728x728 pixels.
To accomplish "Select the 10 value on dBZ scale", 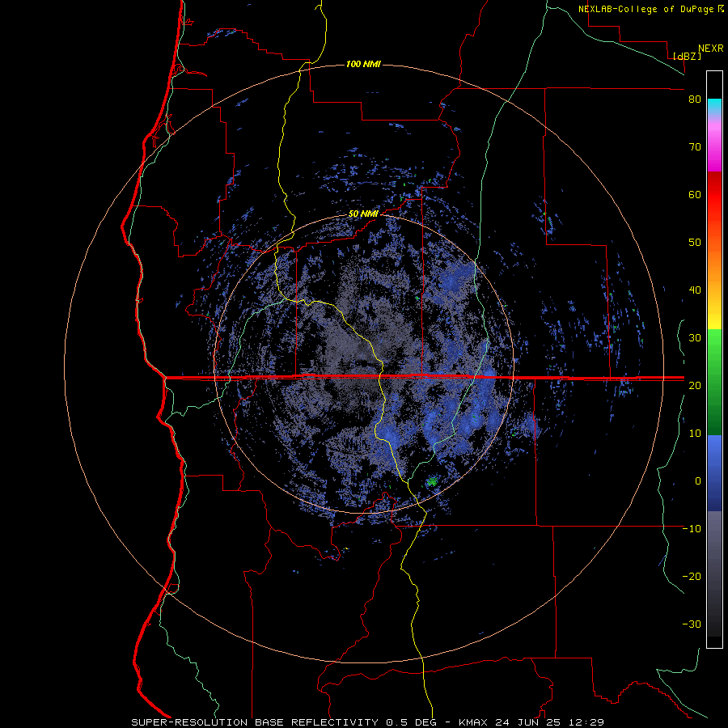I will coord(695,434).
